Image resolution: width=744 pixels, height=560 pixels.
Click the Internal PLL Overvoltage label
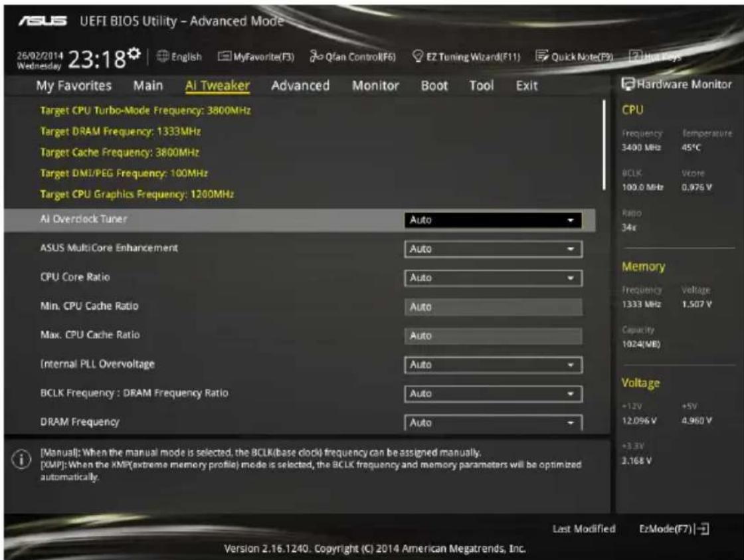pyautogui.click(x=97, y=364)
